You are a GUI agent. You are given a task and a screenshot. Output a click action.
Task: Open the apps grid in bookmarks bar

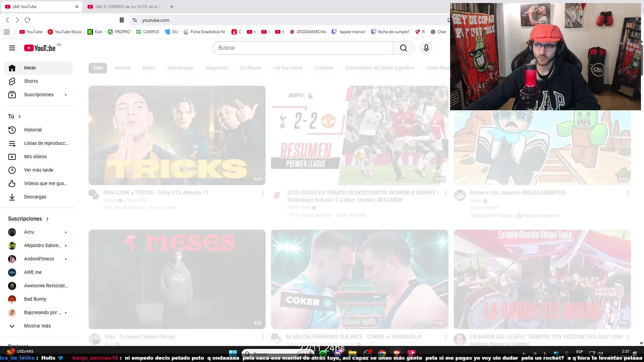click(7, 32)
